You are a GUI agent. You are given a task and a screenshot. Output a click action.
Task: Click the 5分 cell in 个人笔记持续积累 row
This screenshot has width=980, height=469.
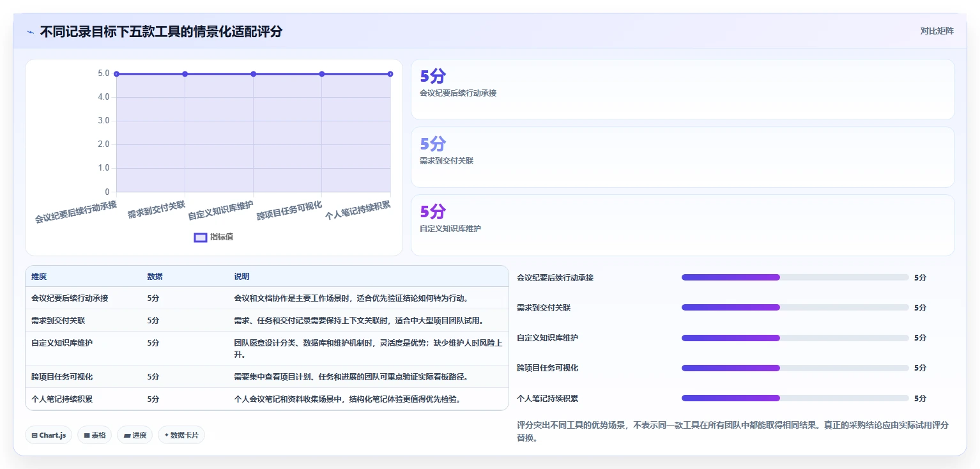coord(153,399)
